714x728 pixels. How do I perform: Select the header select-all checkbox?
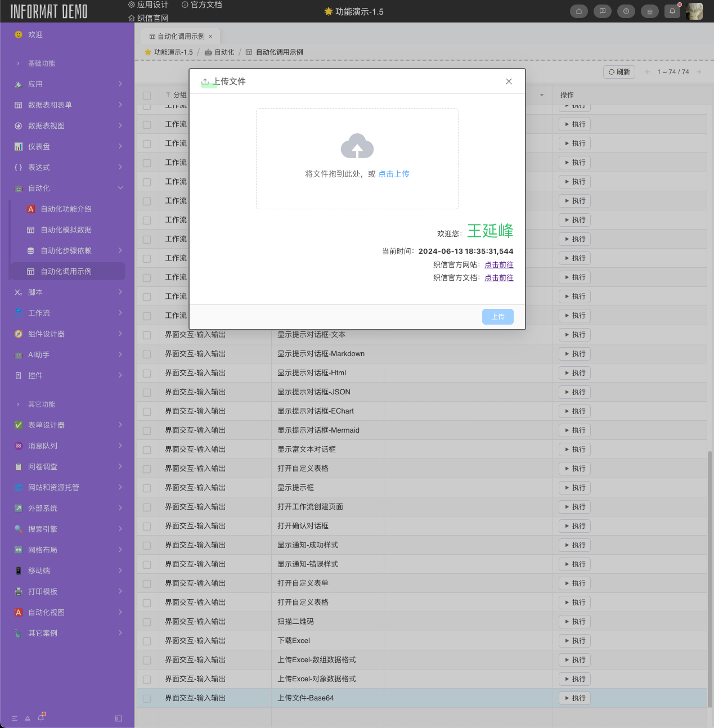[x=147, y=95]
